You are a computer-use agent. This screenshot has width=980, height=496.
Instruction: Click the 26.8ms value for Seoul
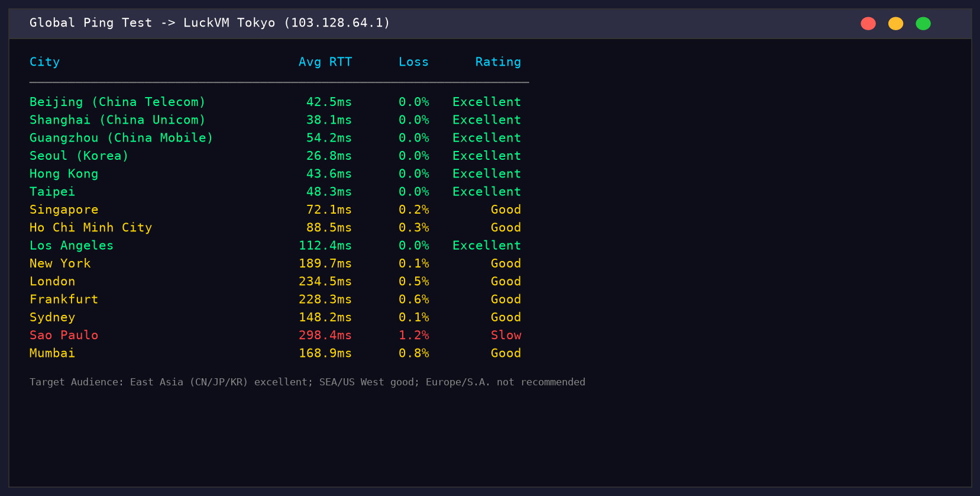coord(329,156)
